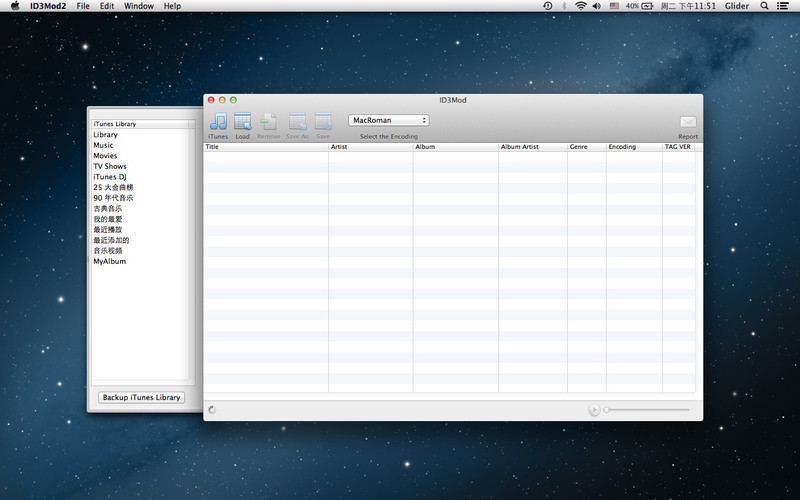Click the refresh spinner icon in status bar

(212, 410)
